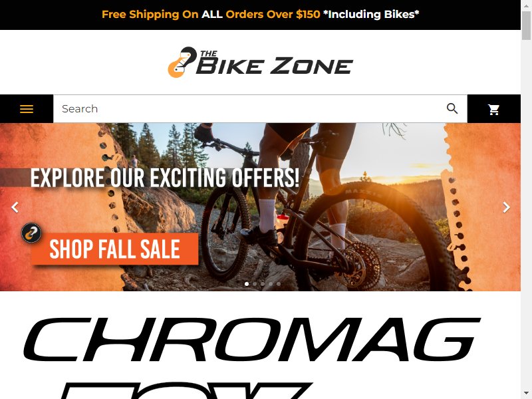
Task: Click Shop Fall Sale banner button
Action: 114,249
